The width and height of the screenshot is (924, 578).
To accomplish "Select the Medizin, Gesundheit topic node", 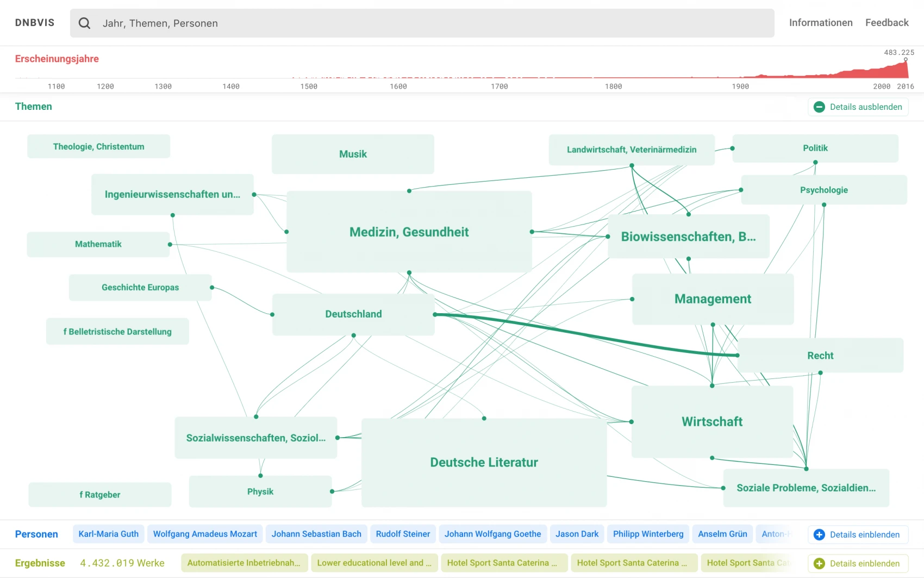I will pyautogui.click(x=409, y=232).
